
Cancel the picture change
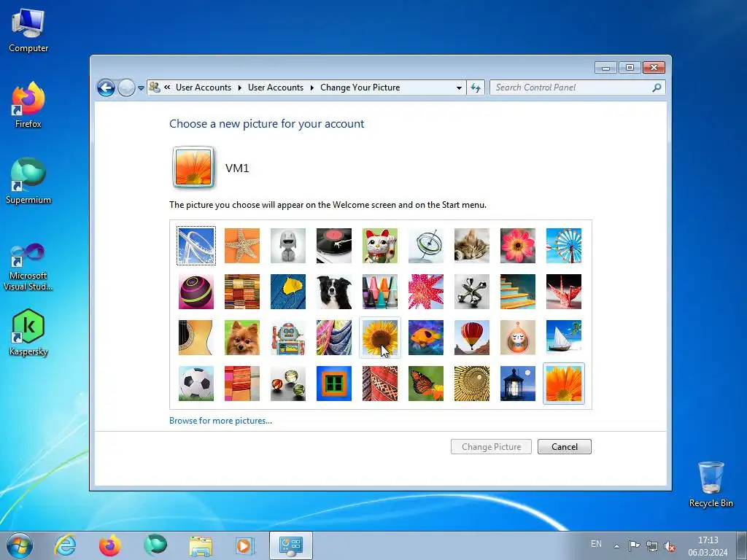coord(565,447)
